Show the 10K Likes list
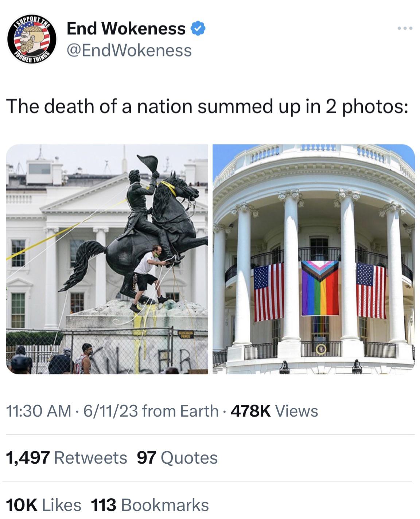Viewport: 420px width, 519px height. click(44, 505)
